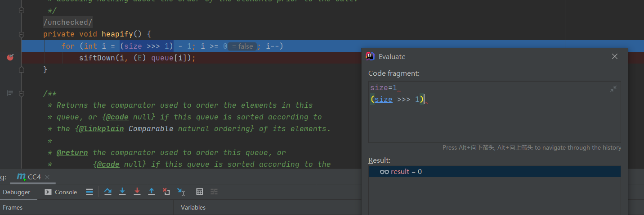The height and width of the screenshot is (215, 644).
Task: Click fold marker at comment end */
Action: [x=21, y=10]
